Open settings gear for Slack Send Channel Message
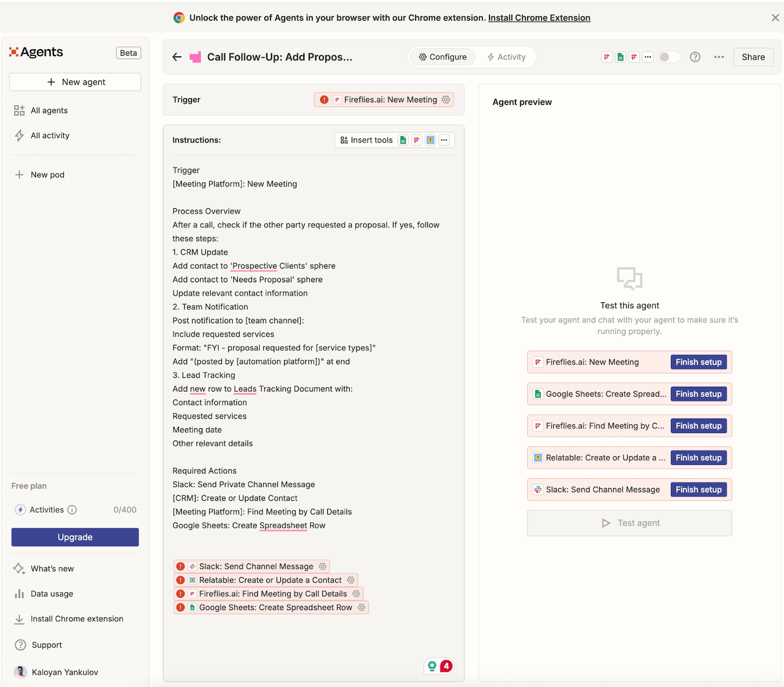This screenshot has width=784, height=687. [322, 566]
